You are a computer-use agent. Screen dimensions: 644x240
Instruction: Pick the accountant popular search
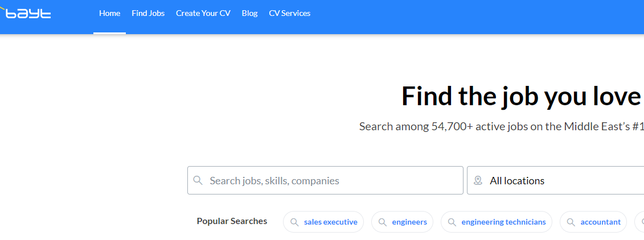coord(600,222)
